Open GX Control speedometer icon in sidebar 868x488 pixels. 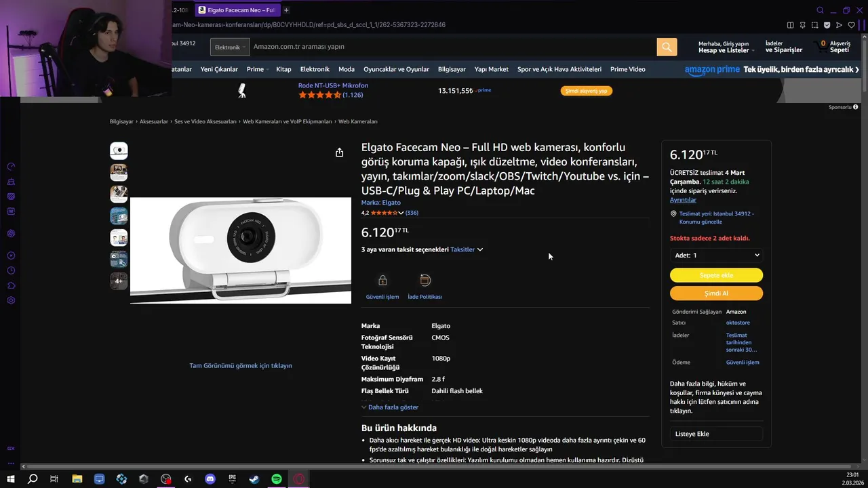[x=11, y=167]
